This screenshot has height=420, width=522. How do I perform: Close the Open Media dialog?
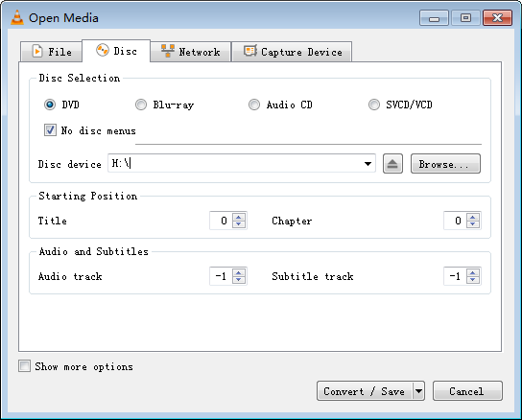(x=497, y=17)
